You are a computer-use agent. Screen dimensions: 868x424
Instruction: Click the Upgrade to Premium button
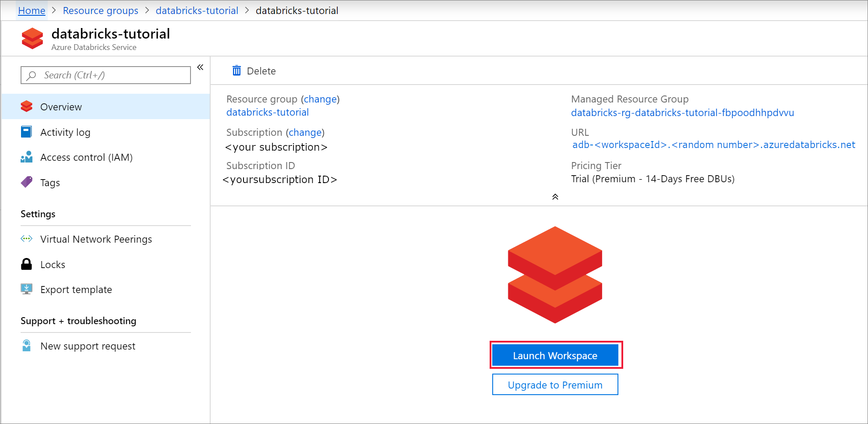click(555, 385)
